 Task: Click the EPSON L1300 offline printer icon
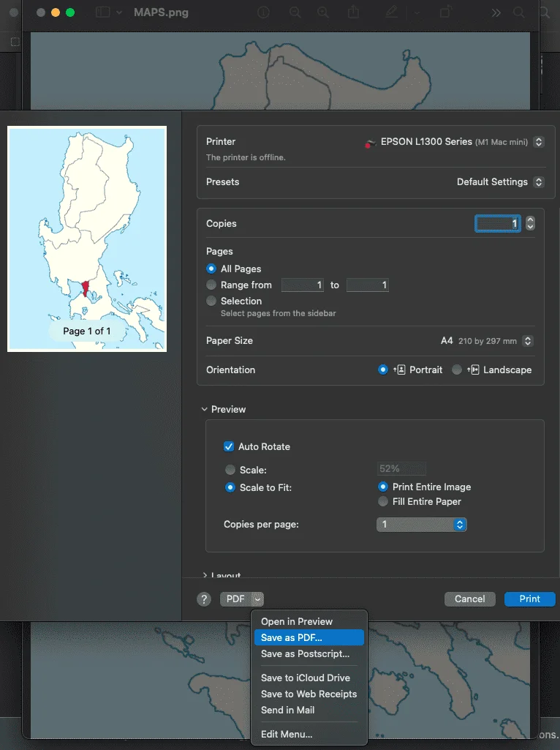coord(371,143)
